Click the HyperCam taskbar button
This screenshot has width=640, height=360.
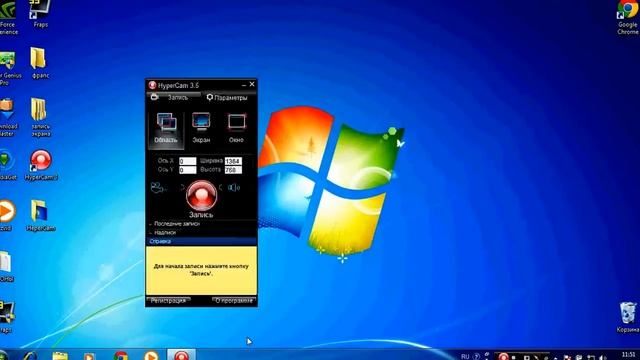181,355
